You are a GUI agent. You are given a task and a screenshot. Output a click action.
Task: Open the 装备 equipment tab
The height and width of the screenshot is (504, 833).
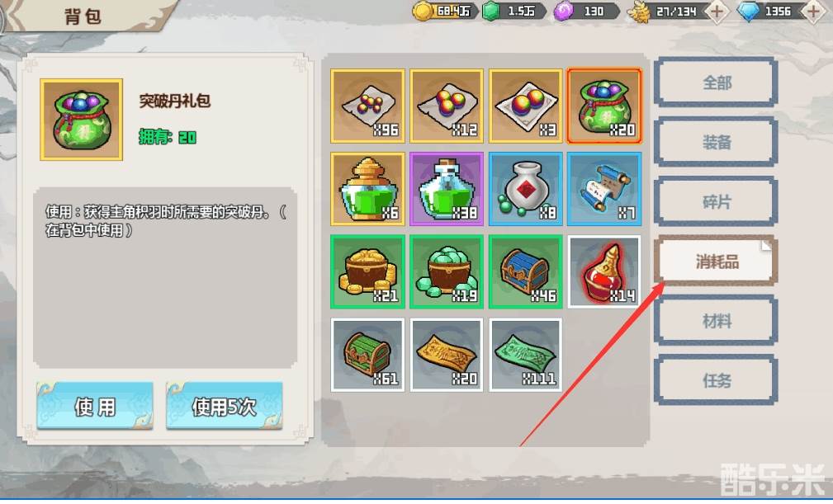pyautogui.click(x=716, y=142)
